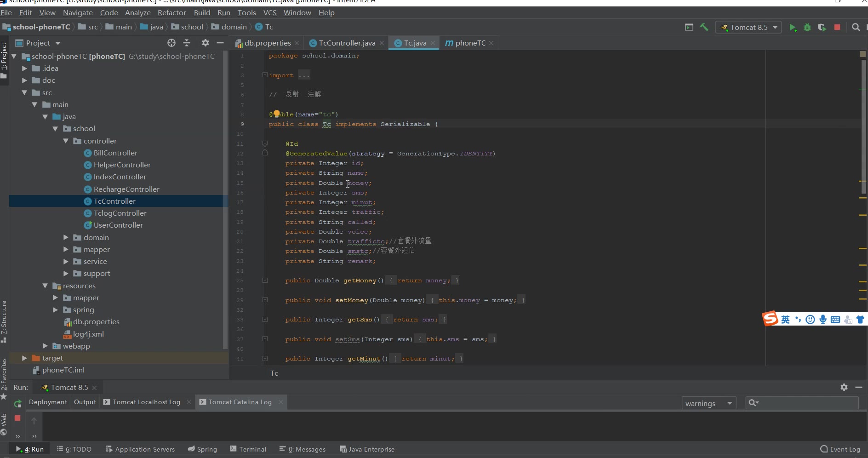Click the intention lightbulb in the editor
The image size is (868, 458).
click(277, 114)
